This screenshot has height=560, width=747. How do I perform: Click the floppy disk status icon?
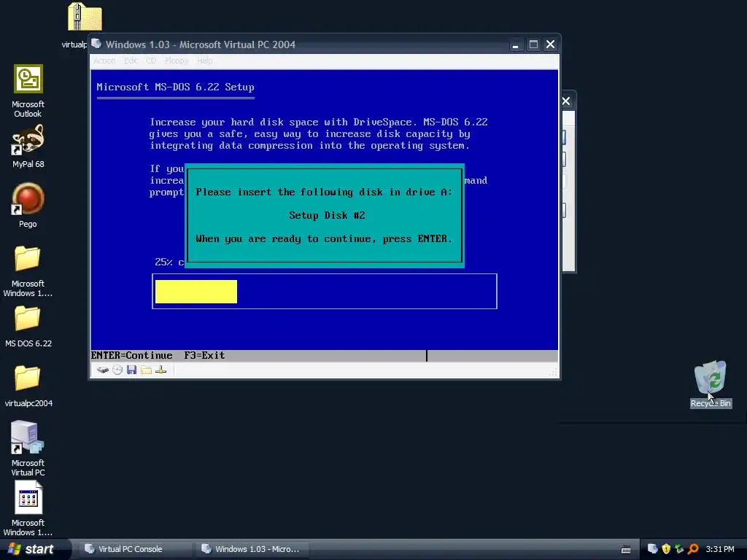pyautogui.click(x=131, y=370)
